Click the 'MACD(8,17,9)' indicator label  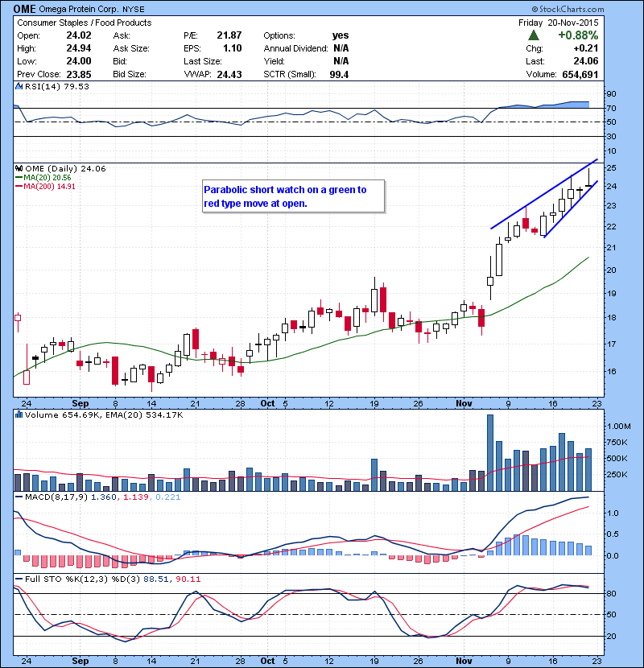click(x=56, y=497)
